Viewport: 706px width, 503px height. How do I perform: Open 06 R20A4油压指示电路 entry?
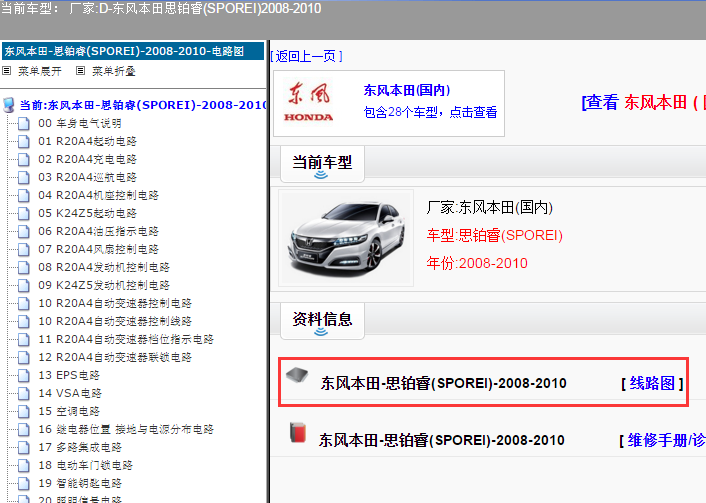98,231
